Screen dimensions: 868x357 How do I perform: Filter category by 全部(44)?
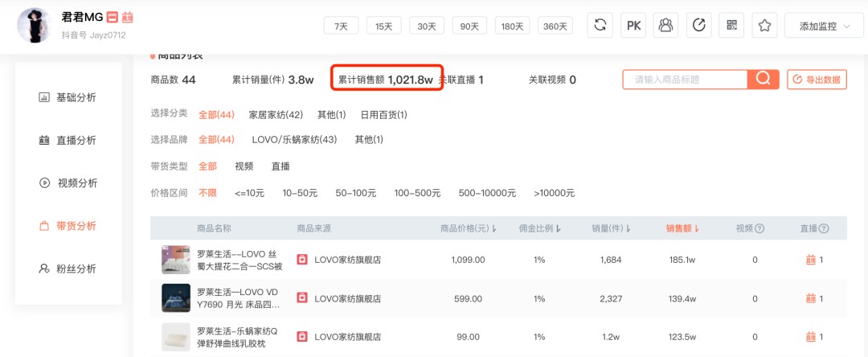(216, 114)
